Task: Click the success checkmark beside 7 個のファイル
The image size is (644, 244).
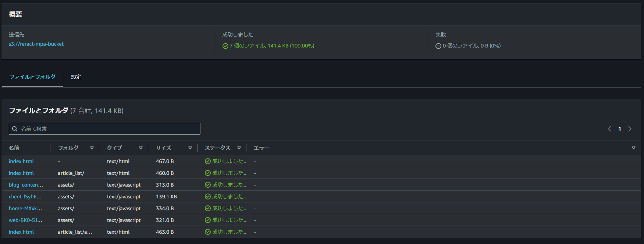Action: coord(225,46)
